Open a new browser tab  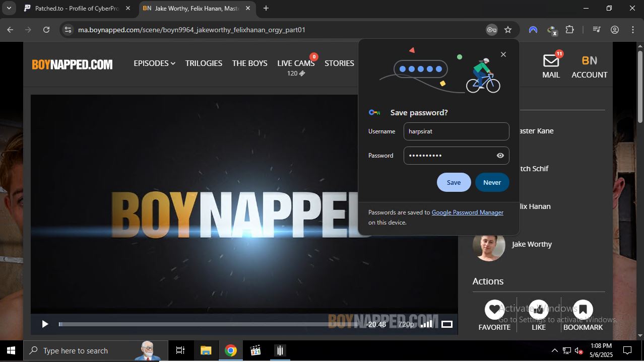click(x=266, y=8)
